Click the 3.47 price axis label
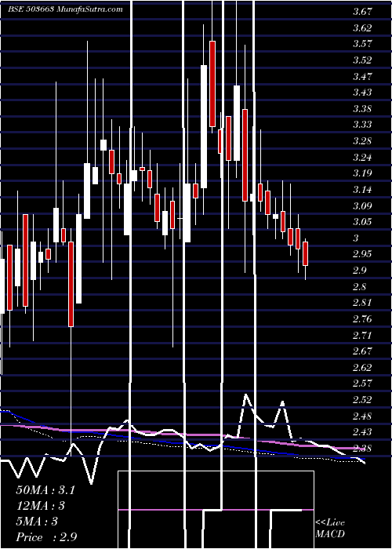The height and width of the screenshot is (549, 392). pyautogui.click(x=362, y=76)
